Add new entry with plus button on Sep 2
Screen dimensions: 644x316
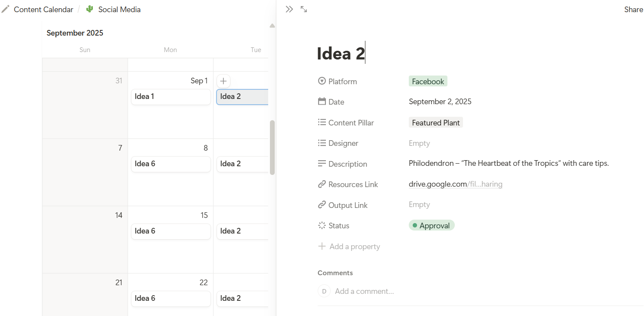pyautogui.click(x=223, y=81)
